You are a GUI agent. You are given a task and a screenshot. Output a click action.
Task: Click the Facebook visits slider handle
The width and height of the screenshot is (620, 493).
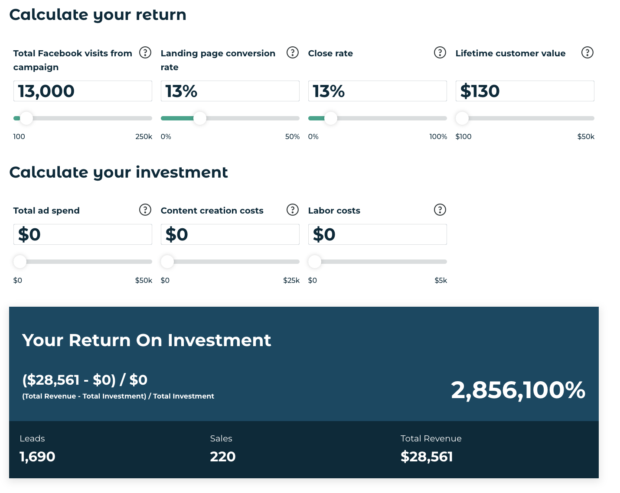pos(26,118)
